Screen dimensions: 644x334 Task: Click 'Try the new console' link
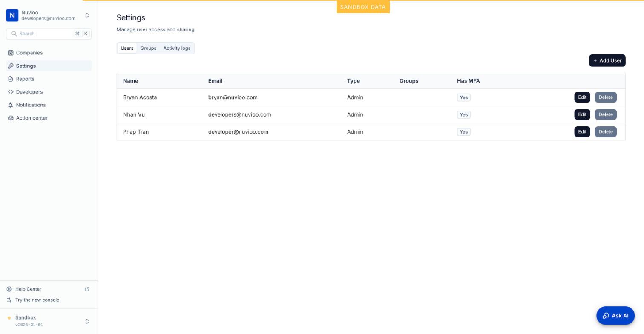[37, 300]
